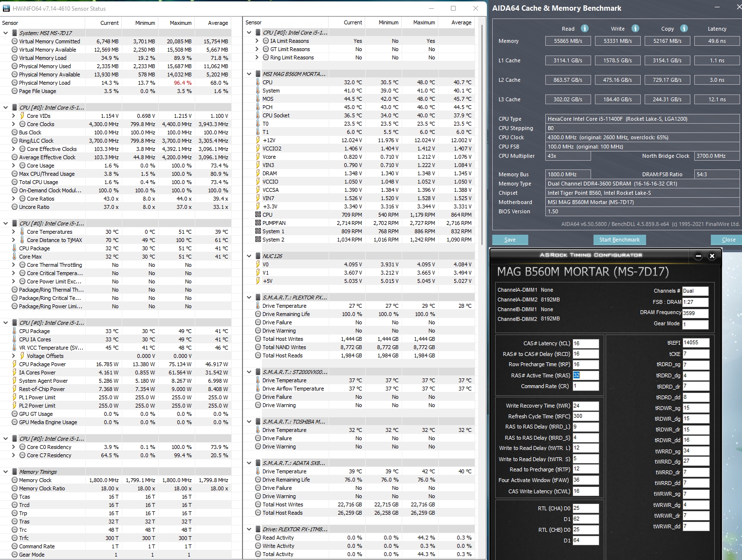
Task: Click the voltage icon beside +3.3V
Action: pos(258,206)
